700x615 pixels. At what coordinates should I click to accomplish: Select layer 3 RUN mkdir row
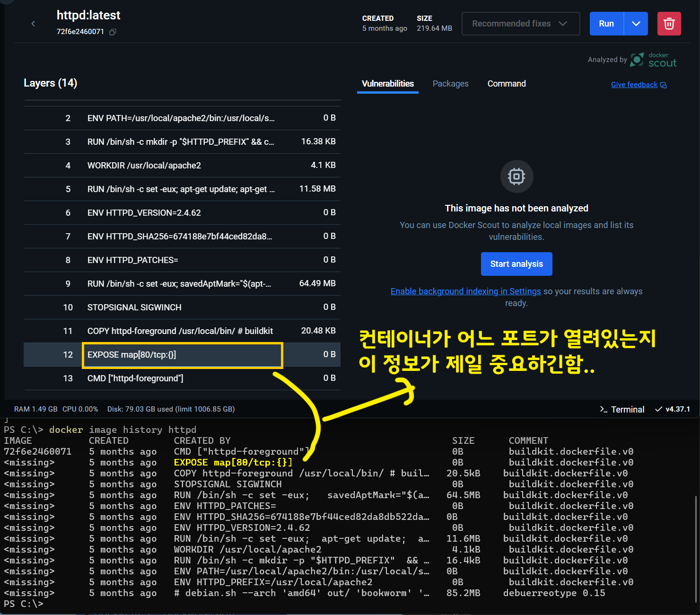point(182,141)
